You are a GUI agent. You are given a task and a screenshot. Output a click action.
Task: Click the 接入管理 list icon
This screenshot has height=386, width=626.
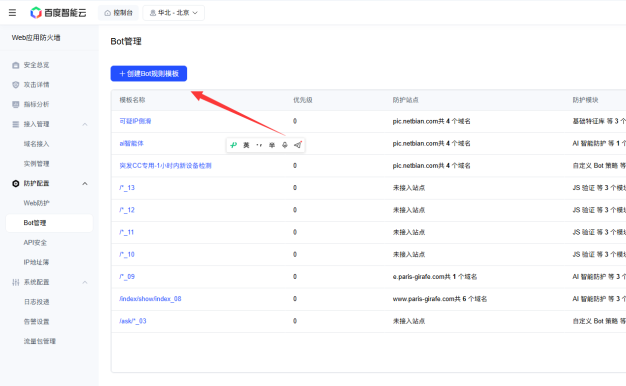16,124
